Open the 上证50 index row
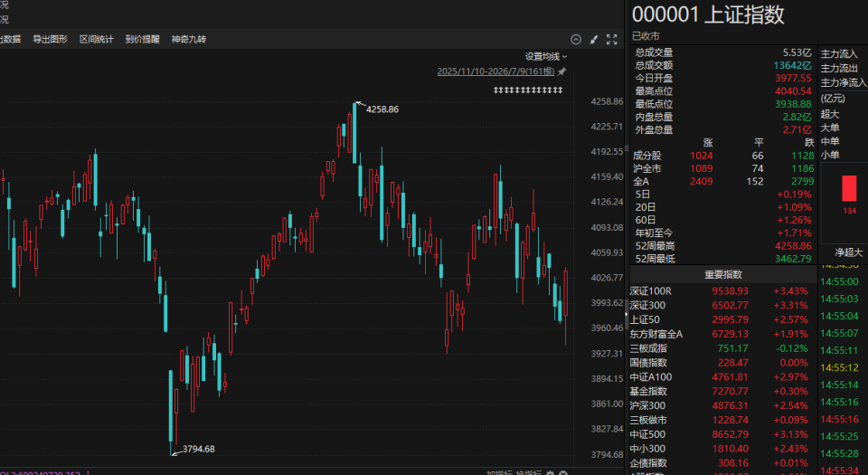Screen dimensions: 868x475 click(719, 319)
